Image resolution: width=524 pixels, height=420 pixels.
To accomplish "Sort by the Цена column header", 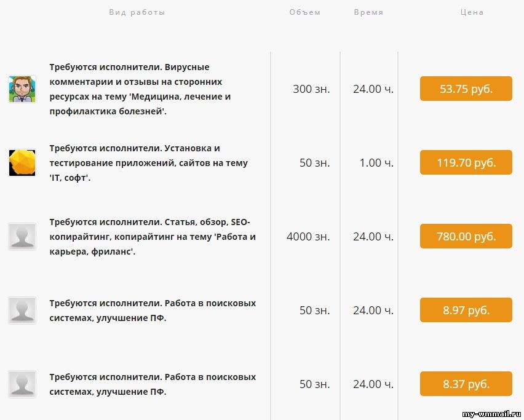I will (x=472, y=12).
